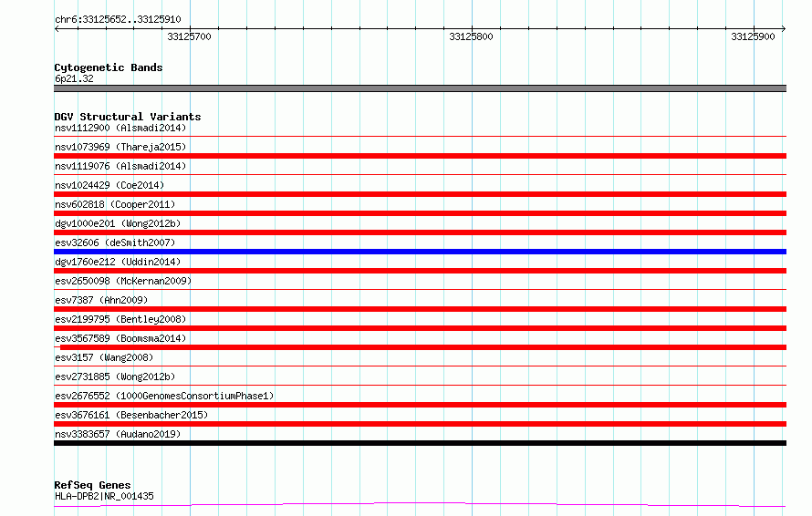Click nsv602818 (Cooper2011) variant label

tap(115, 204)
